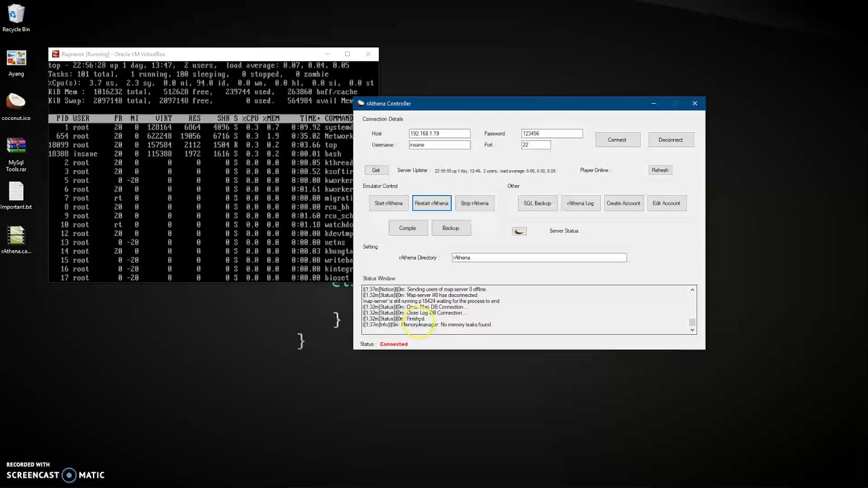Click the Username input field

(439, 145)
